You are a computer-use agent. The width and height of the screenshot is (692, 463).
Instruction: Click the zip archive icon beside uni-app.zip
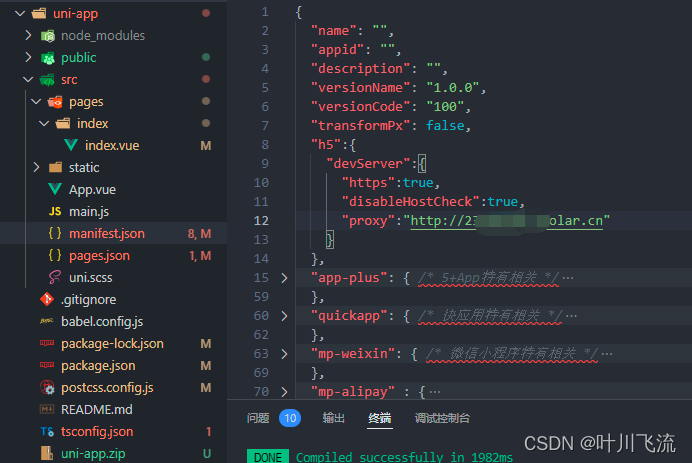(x=47, y=453)
